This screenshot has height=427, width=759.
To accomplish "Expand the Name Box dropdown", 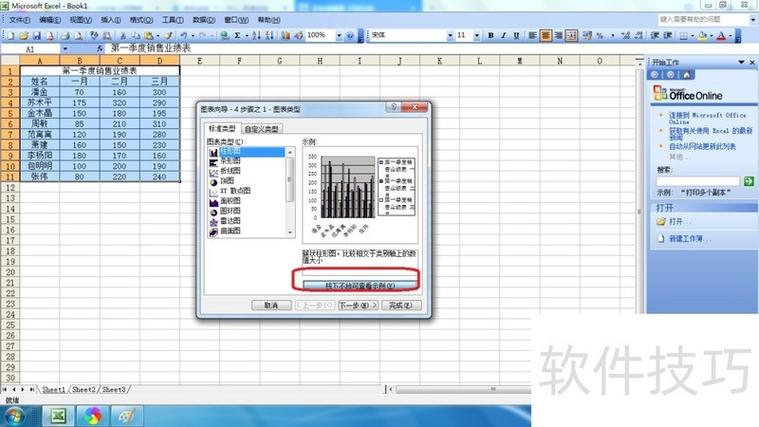I will pos(65,49).
